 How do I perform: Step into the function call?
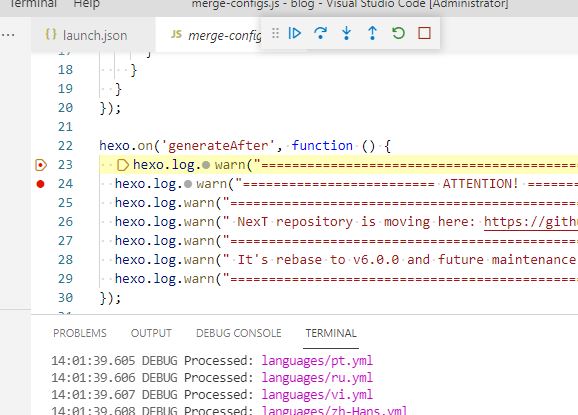(x=347, y=33)
